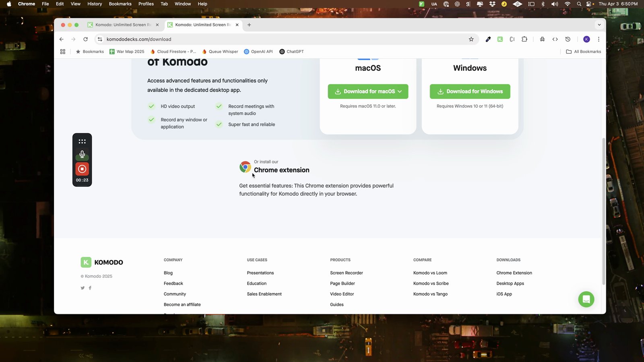Open the Desktop Apps footer link

tap(510, 283)
